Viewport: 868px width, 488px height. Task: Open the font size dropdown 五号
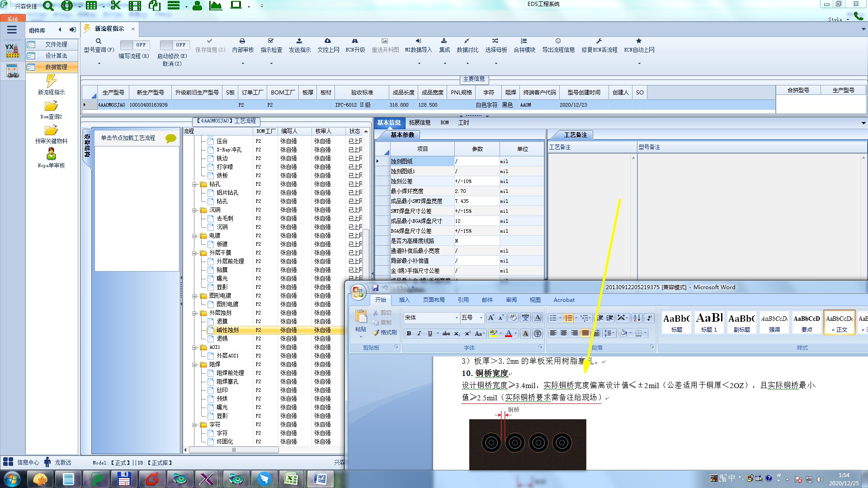[x=481, y=318]
